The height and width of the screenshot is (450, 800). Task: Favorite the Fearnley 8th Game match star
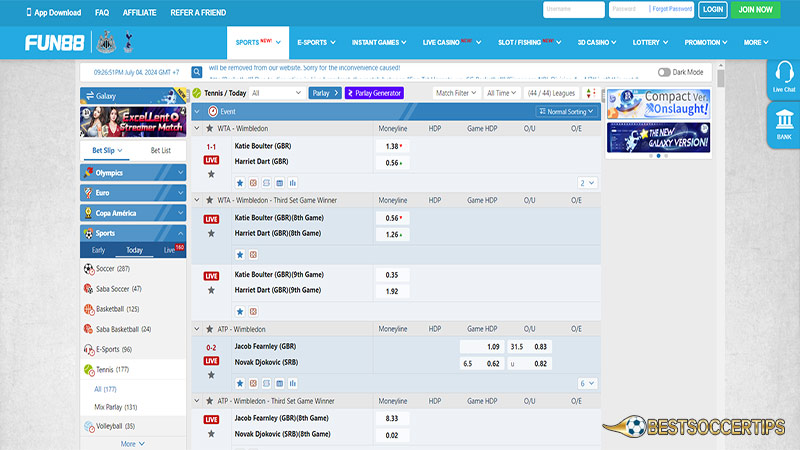point(211,434)
